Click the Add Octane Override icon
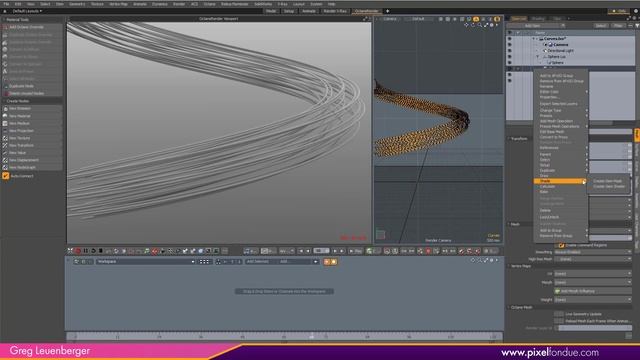This screenshot has width=640, height=360. click(x=5, y=27)
